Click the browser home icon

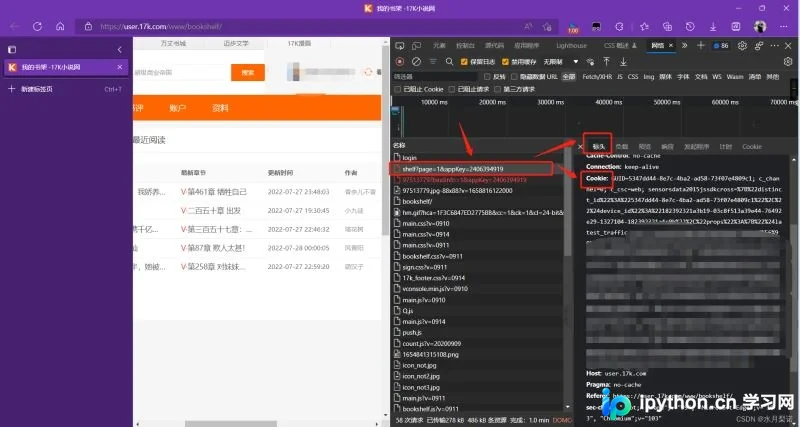(60, 27)
